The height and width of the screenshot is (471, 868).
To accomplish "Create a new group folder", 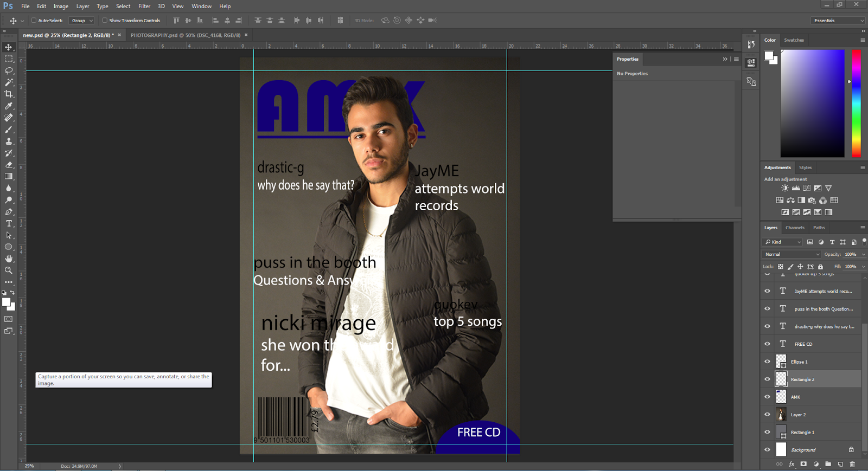I will [828, 464].
